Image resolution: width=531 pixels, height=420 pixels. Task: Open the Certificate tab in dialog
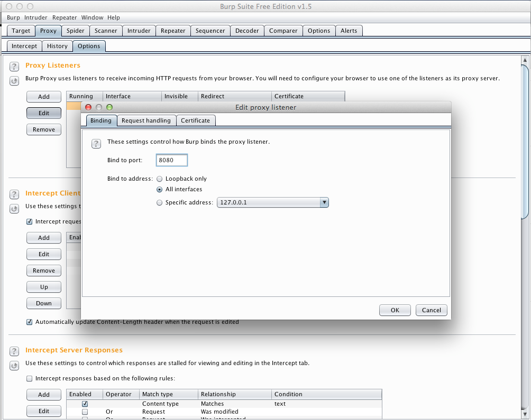(195, 120)
